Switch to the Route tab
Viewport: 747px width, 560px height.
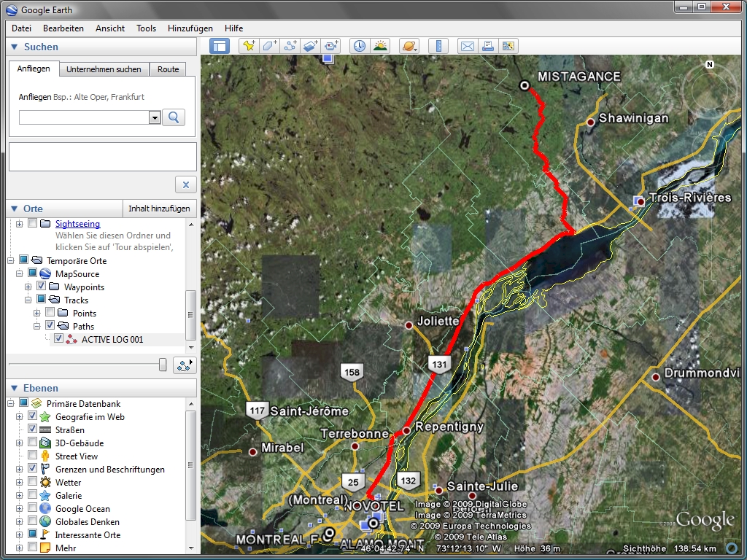tap(169, 69)
